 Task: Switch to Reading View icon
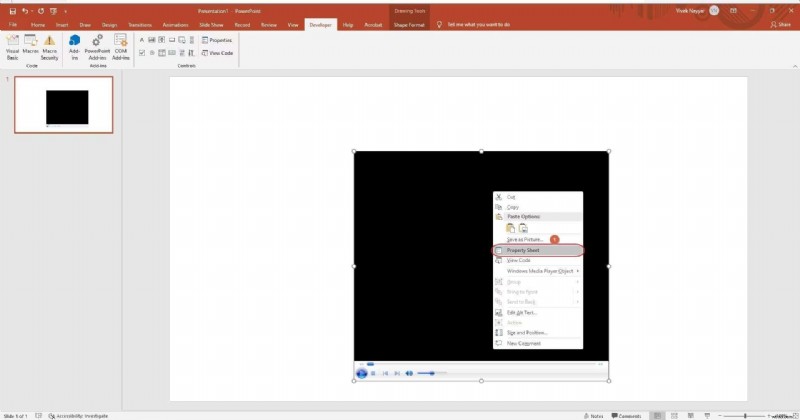(690, 416)
